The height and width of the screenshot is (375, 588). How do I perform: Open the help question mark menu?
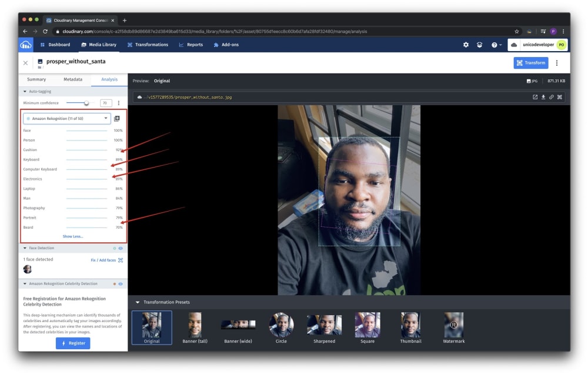pyautogui.click(x=496, y=45)
